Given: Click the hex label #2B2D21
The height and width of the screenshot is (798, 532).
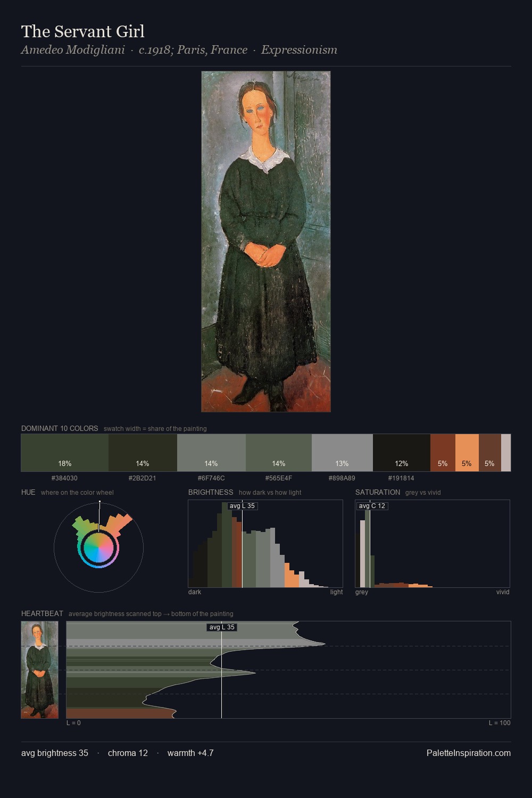Looking at the screenshot, I should (x=142, y=478).
